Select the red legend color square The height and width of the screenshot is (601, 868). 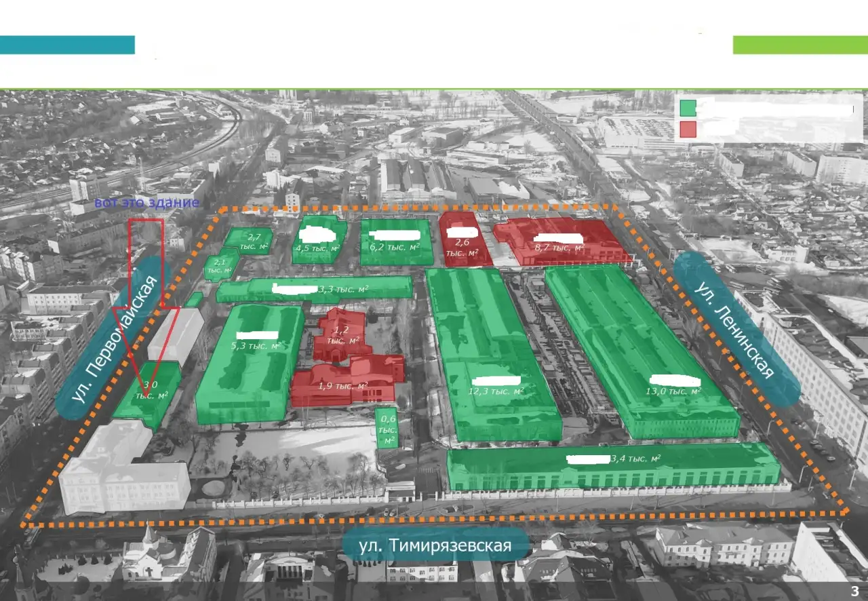688,129
